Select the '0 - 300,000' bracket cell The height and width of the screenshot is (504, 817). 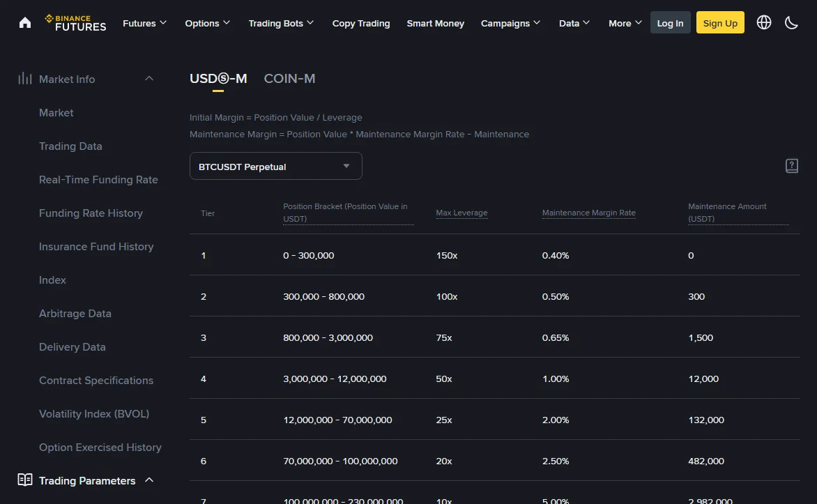308,255
